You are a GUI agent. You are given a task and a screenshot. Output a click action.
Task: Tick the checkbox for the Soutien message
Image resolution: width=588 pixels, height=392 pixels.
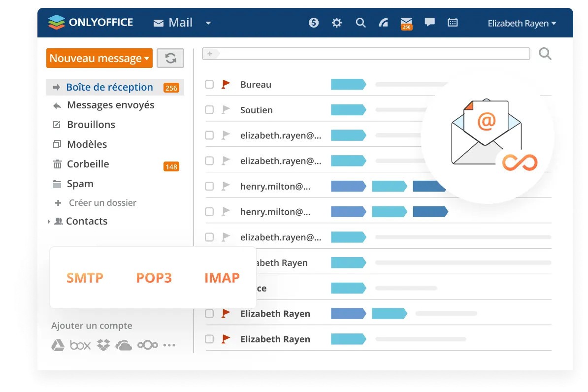pyautogui.click(x=209, y=110)
